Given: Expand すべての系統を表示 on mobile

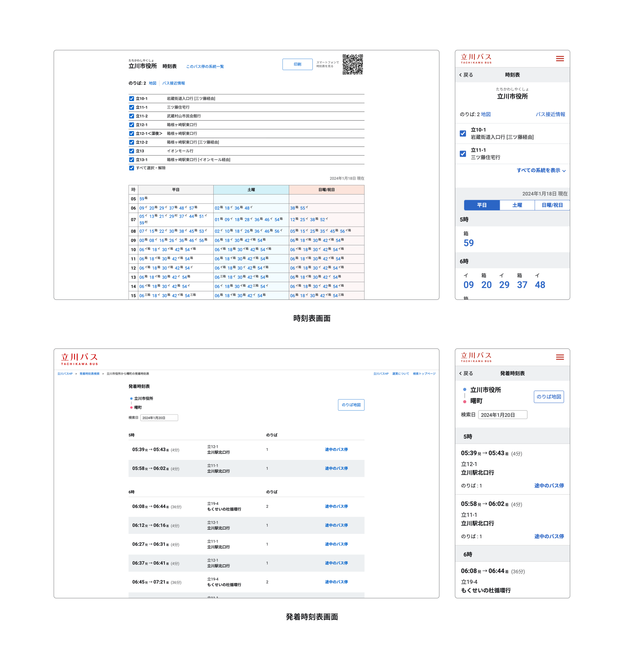Looking at the screenshot, I should pyautogui.click(x=541, y=170).
